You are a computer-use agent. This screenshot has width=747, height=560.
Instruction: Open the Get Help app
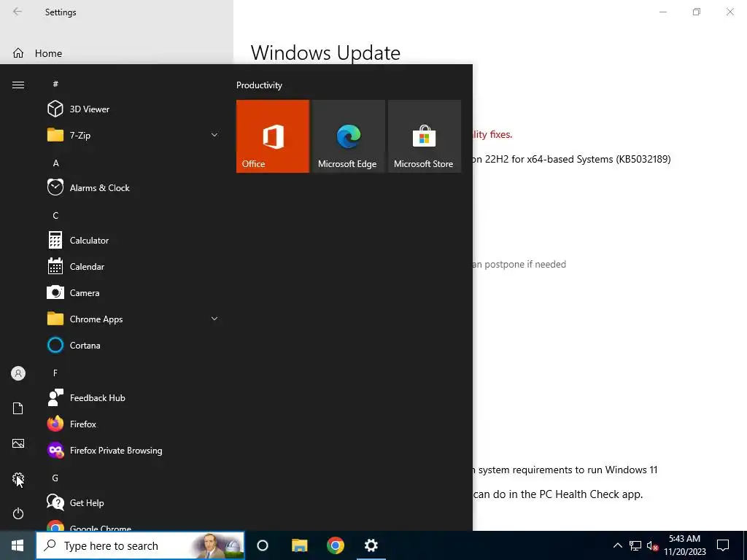(133, 502)
